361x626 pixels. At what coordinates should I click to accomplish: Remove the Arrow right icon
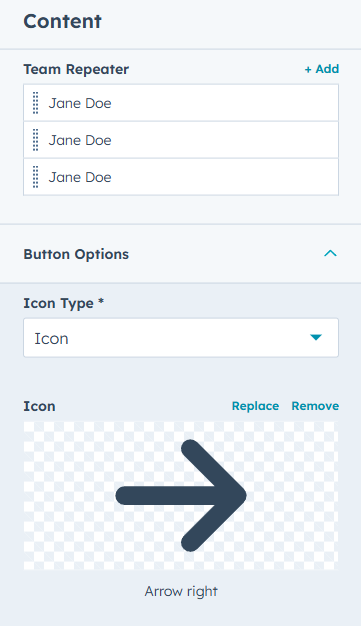pyautogui.click(x=315, y=406)
